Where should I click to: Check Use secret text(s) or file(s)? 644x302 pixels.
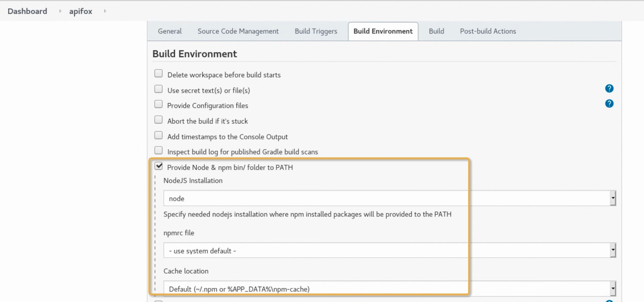point(159,89)
